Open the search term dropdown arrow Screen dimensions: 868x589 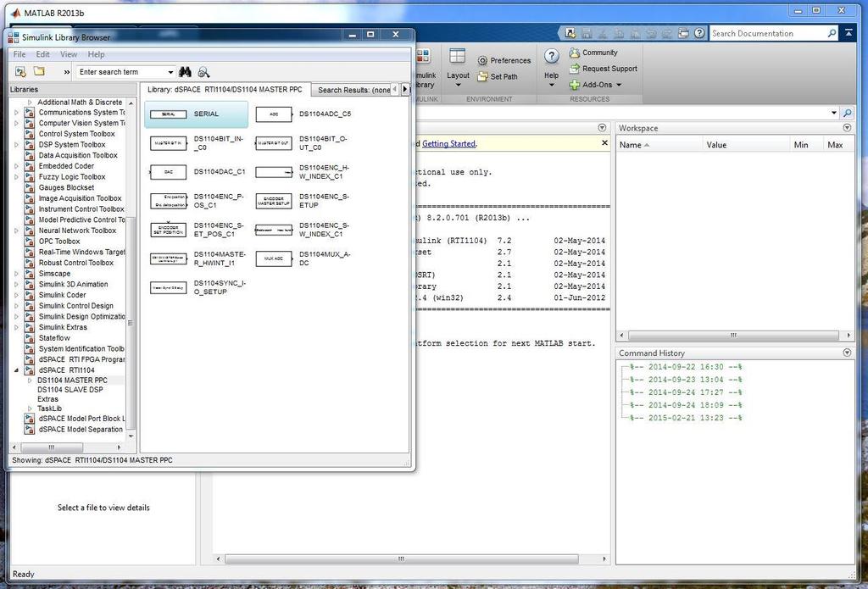tap(170, 72)
